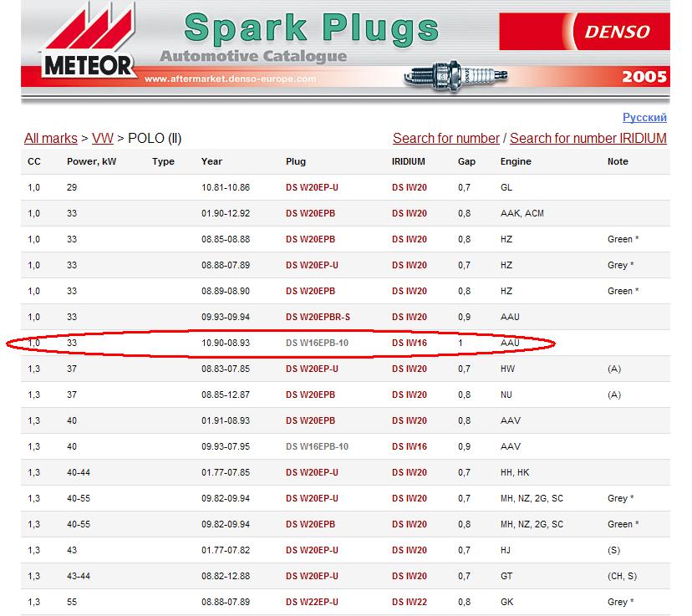Open plug DS W20EP-U in 40-55 kW Grey row

312,499
